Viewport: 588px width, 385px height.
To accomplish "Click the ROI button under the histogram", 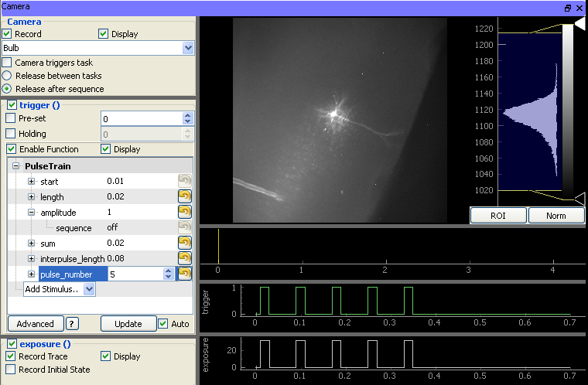I will (498, 216).
